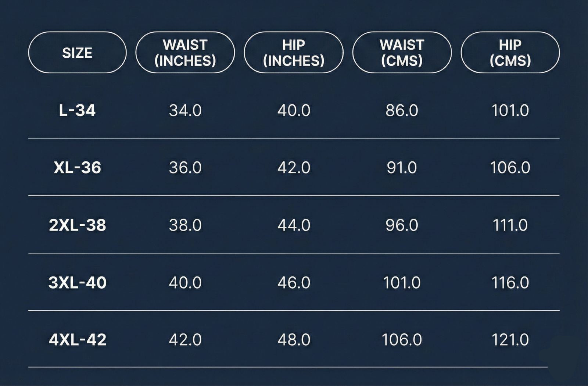Select the 2XL-38 size label
Viewport: 588px width, 386px height.
77,225
